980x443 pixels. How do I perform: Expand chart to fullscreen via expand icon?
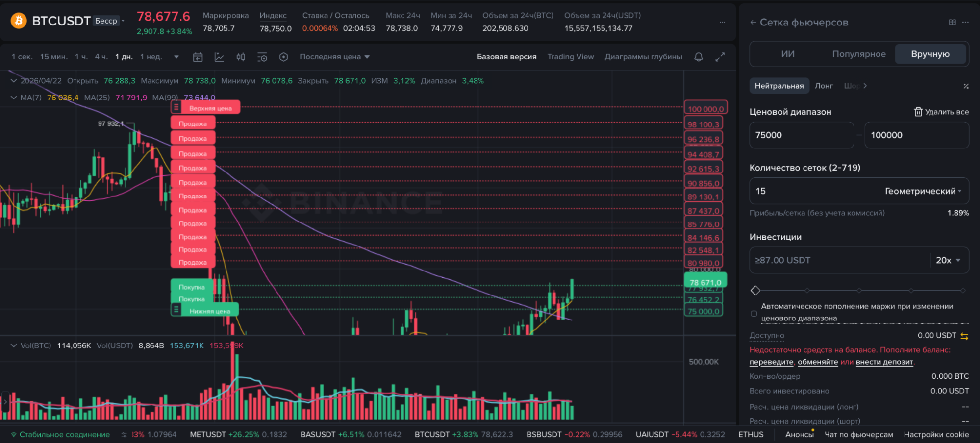[x=720, y=57]
